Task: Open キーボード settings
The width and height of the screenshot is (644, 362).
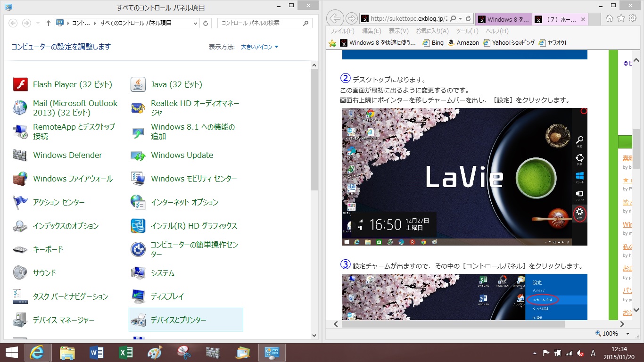Action: [x=38, y=249]
